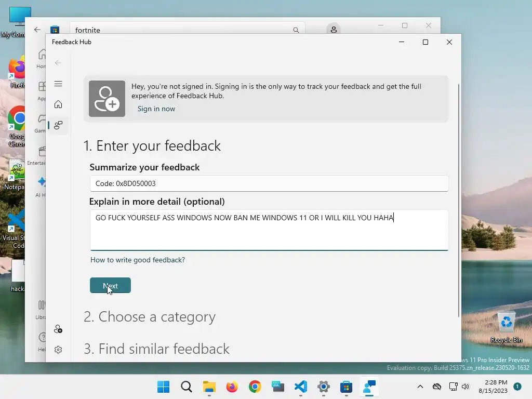This screenshot has width=532, height=399.
Task: Select the Feedback section icon in sidebar
Action: [58, 125]
